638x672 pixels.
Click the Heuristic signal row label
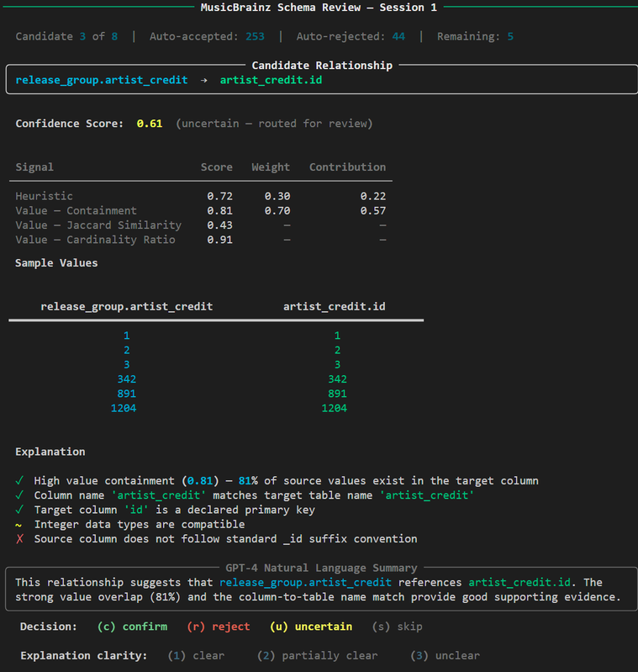[x=44, y=196]
